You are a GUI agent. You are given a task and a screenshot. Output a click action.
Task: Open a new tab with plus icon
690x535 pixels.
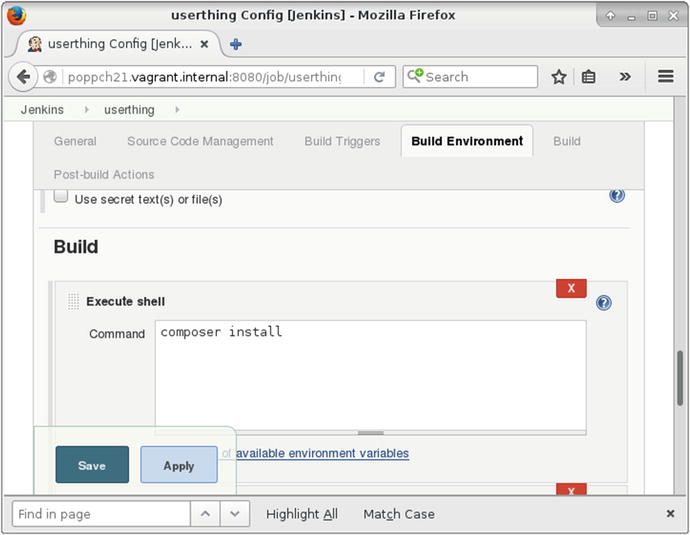coord(236,44)
